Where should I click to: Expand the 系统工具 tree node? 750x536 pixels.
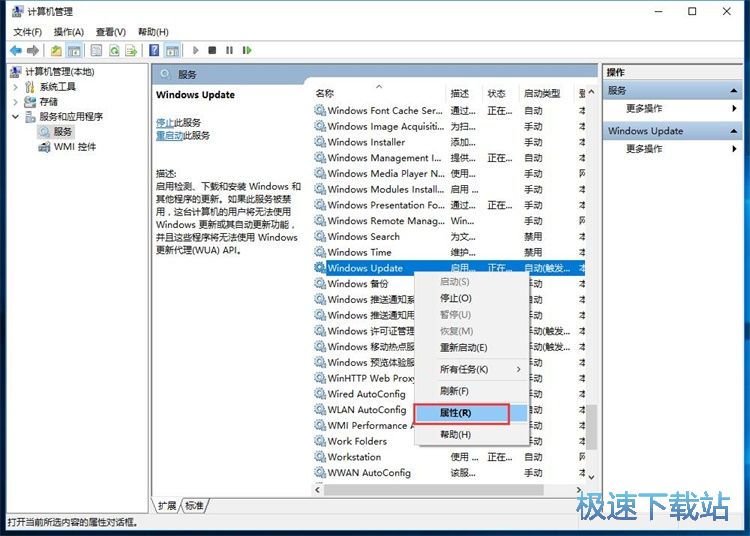[x=15, y=87]
